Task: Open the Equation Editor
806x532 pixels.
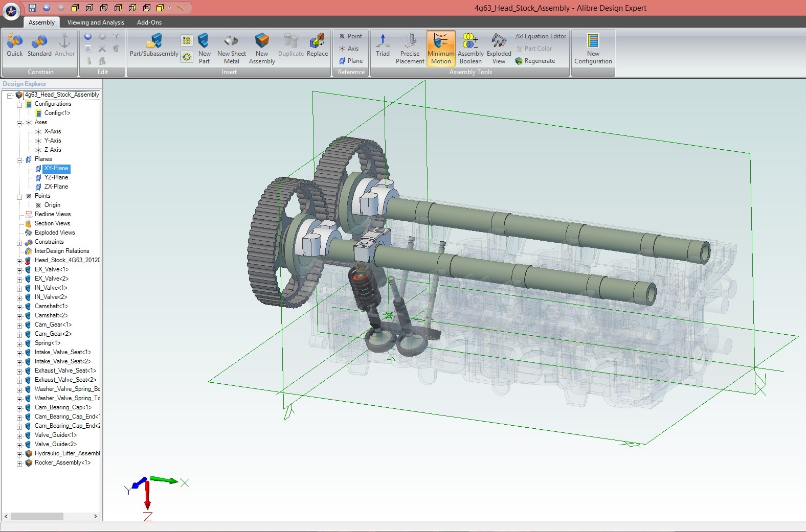Action: coord(541,36)
